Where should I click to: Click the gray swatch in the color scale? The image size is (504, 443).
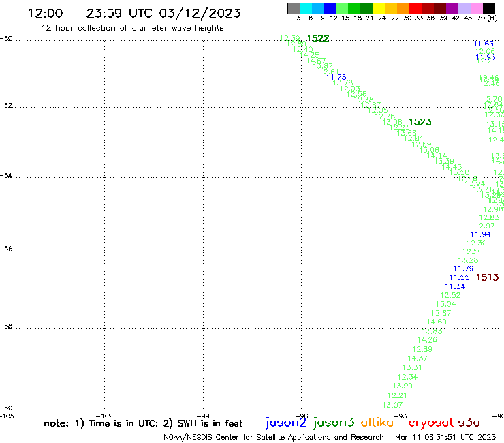(294, 8)
